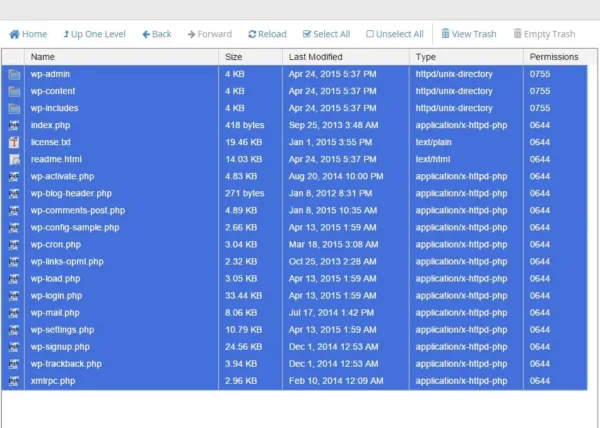Select the wp-login.php file name

[56, 296]
